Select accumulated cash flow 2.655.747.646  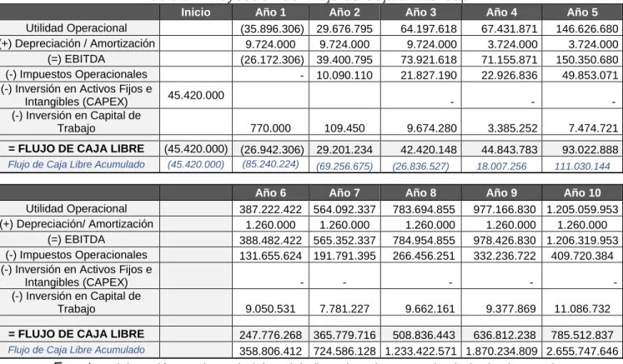pyautogui.click(x=582, y=352)
